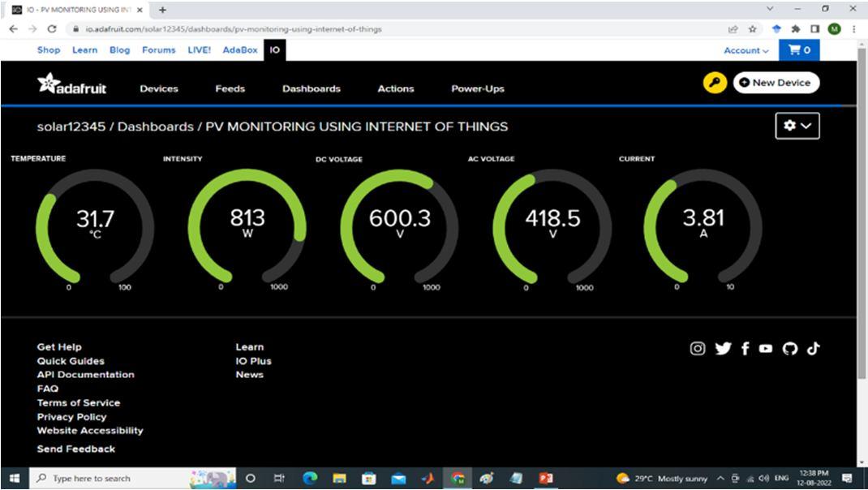Click the taskbar search box
This screenshot has width=868, height=490.
pyautogui.click(x=131, y=479)
